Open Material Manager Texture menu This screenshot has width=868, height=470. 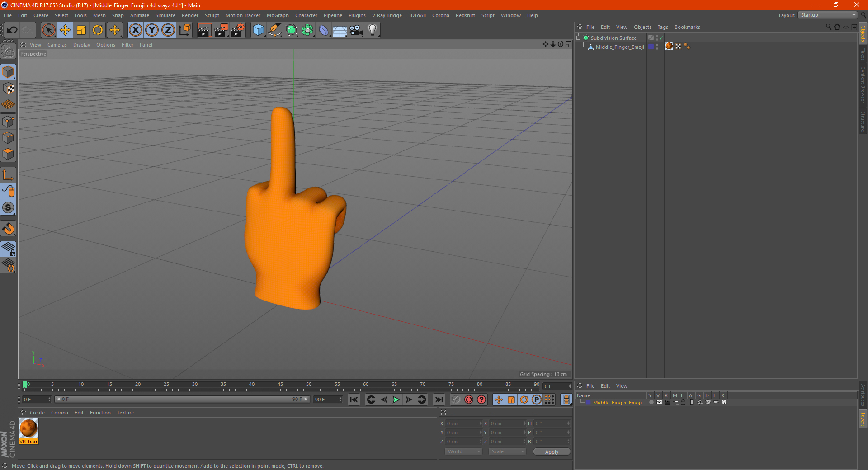click(125, 413)
